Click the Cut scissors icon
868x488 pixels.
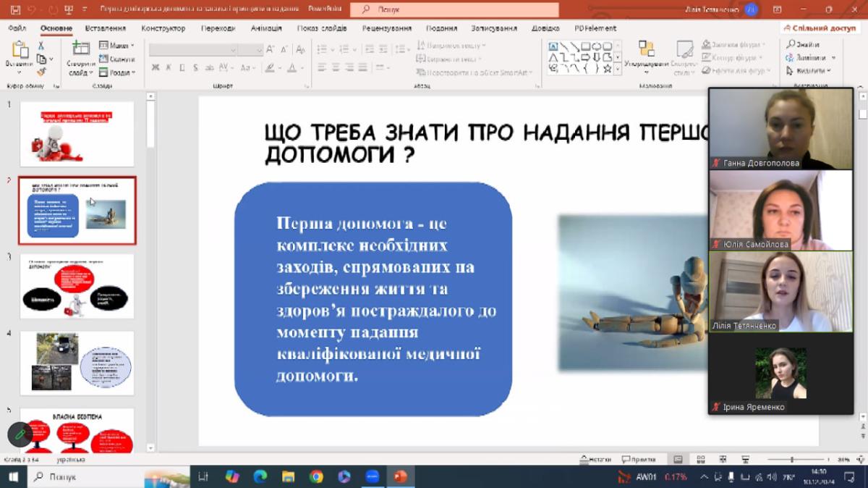[x=41, y=46]
